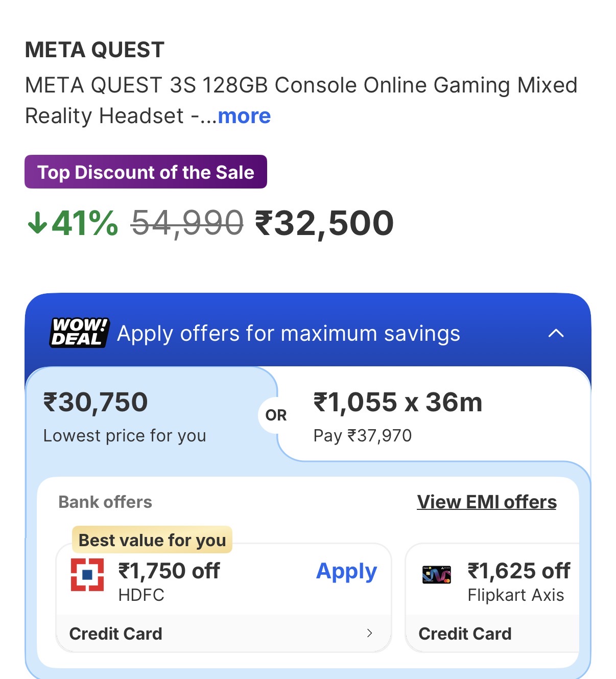Tap the ₹1,625 off Flipkart Axis offer
The height and width of the screenshot is (679, 616).
tap(518, 571)
